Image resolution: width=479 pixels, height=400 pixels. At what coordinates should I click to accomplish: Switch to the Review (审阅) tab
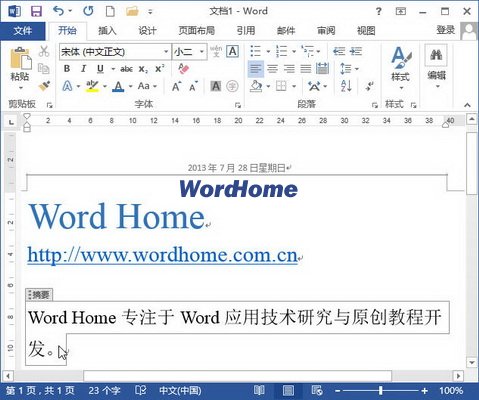coord(326,31)
